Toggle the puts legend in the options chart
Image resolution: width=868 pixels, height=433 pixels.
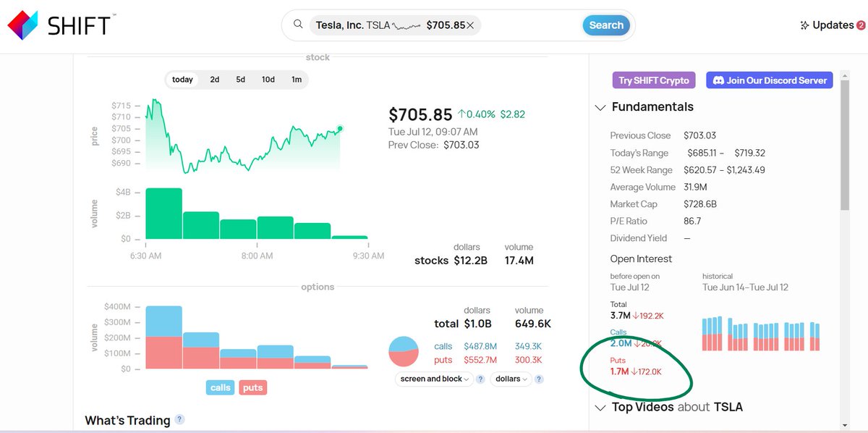point(252,387)
